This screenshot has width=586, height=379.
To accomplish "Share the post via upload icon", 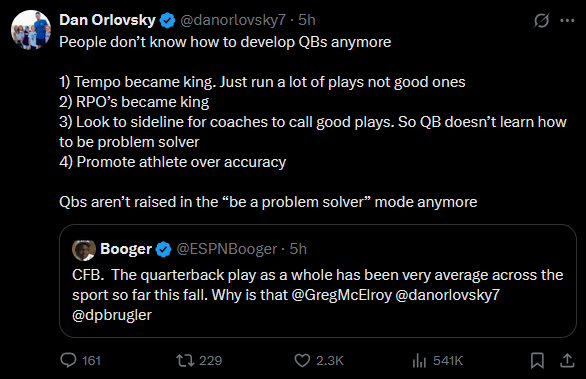I will 567,360.
